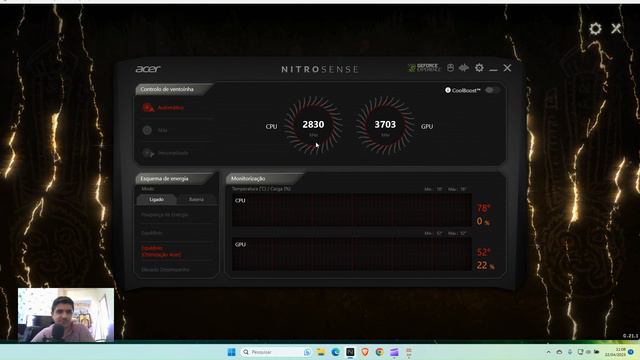Image resolution: width=640 pixels, height=360 pixels.
Task: Open the notification center badge
Action: (x=631, y=352)
